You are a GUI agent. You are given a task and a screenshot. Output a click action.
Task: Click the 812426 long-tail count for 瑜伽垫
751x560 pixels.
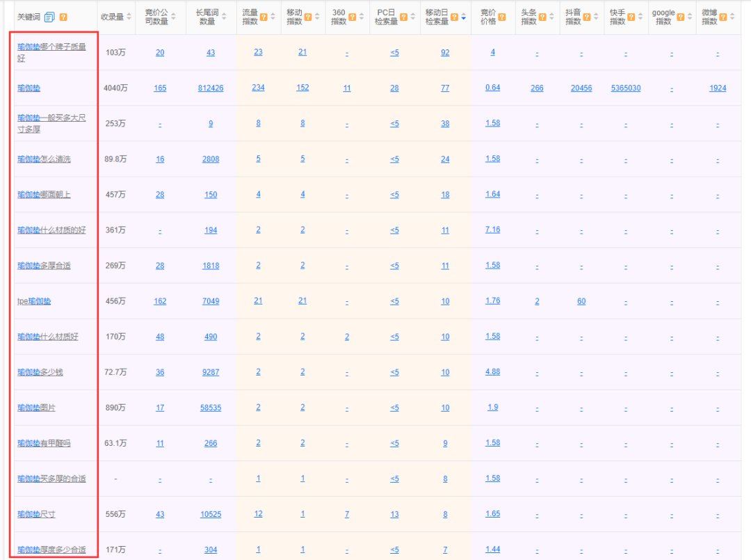[x=211, y=88]
